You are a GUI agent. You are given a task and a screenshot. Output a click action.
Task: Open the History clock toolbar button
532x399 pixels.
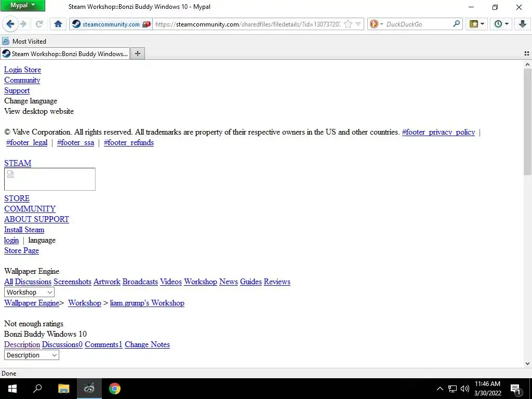click(501, 24)
